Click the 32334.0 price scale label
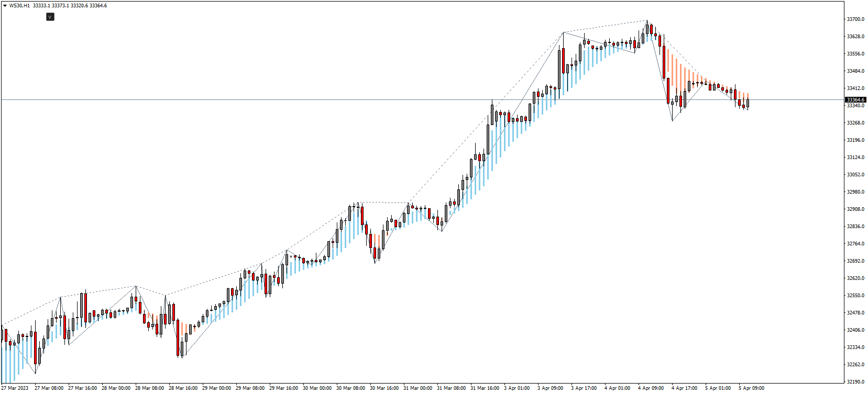The image size is (868, 394). pyautogui.click(x=855, y=347)
